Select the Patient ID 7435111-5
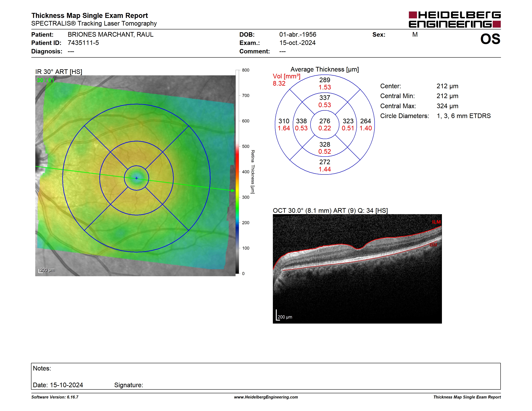Viewport: 532px width, 411px height. coord(83,43)
